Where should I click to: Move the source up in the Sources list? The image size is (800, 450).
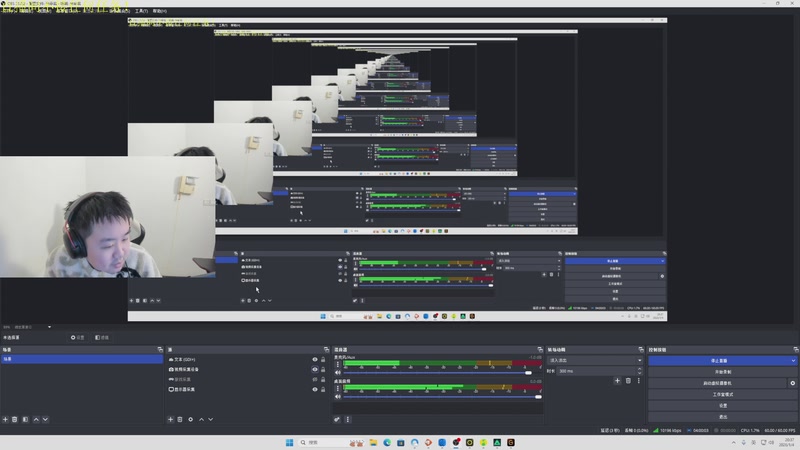202,419
